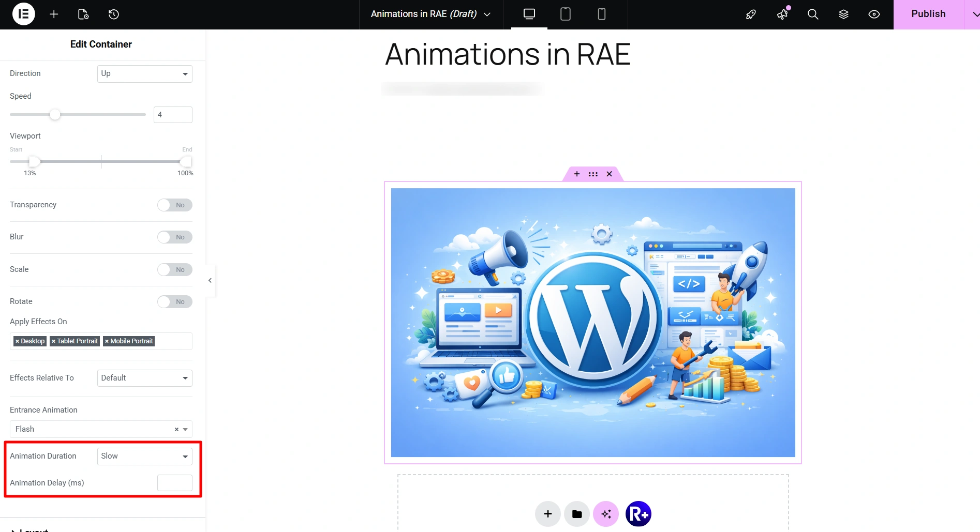Click the Speed slider handle
This screenshot has width=980, height=532.
(x=55, y=115)
